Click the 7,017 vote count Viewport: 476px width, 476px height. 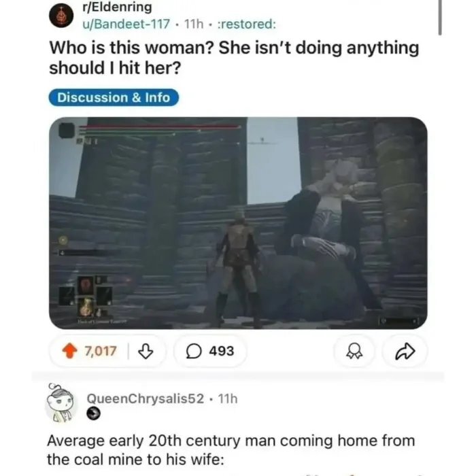[x=101, y=352]
